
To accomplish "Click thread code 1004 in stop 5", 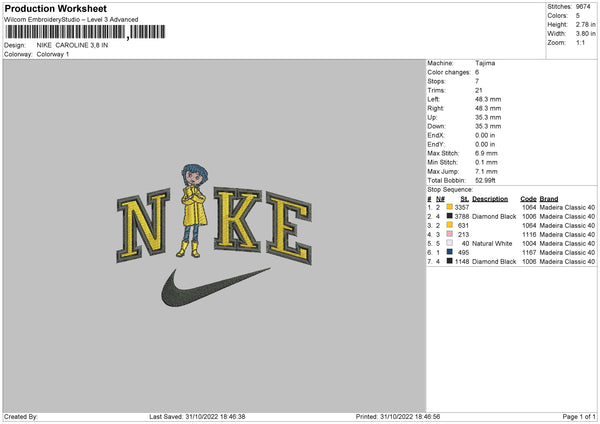I will (x=529, y=243).
